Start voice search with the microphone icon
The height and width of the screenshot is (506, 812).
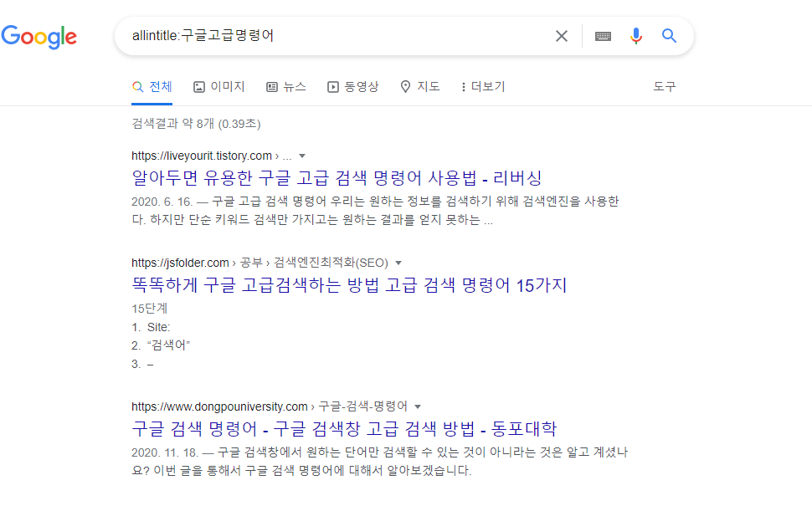coord(636,36)
